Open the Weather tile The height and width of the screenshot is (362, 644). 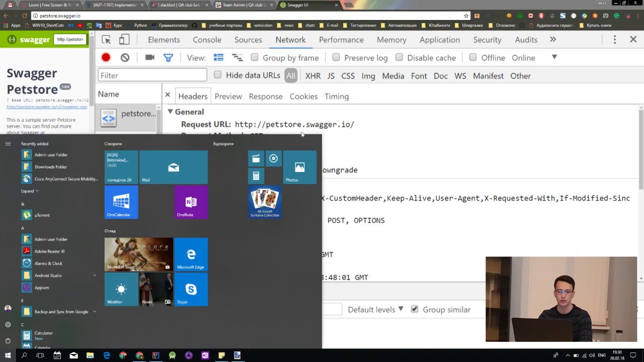coord(121,289)
